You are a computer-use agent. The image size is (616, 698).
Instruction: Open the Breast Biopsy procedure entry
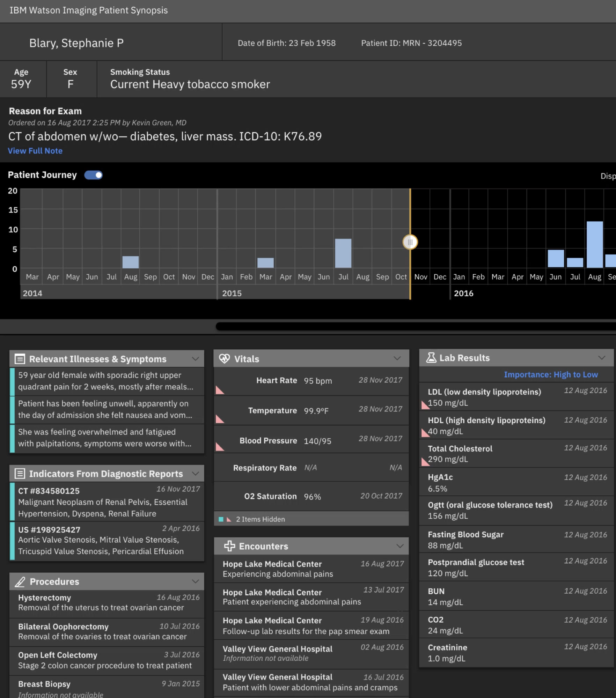click(x=107, y=688)
